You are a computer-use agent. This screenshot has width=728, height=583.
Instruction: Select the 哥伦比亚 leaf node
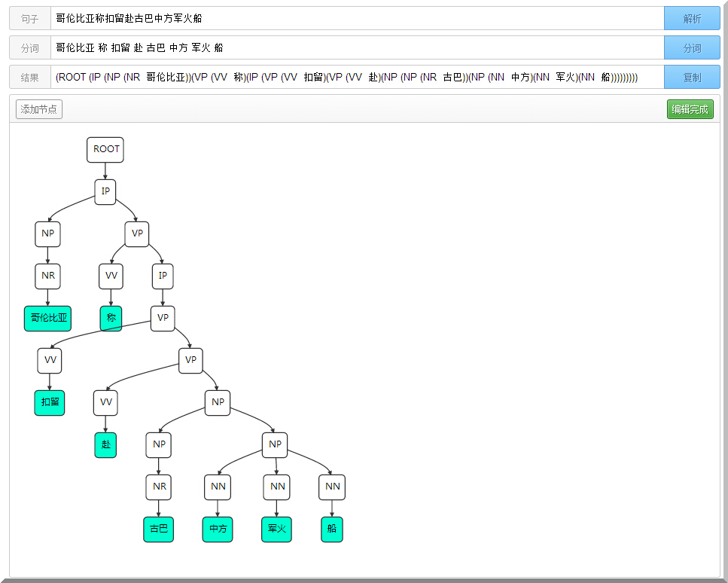48,318
